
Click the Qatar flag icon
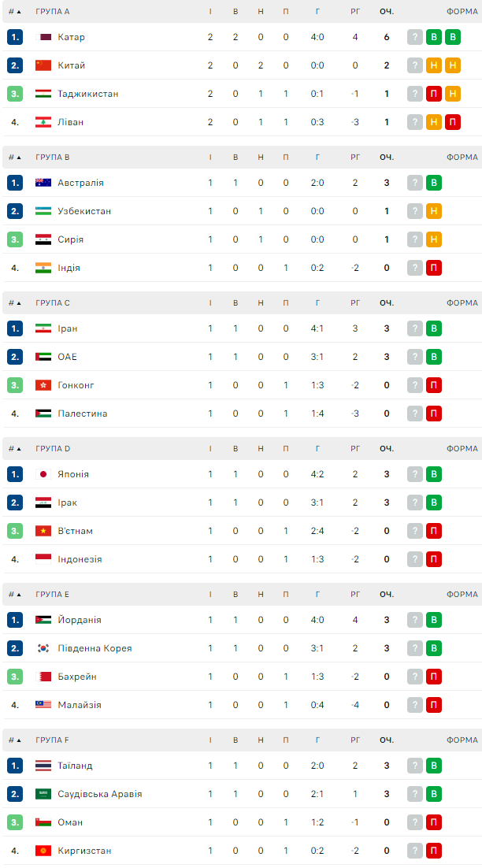(x=43, y=37)
